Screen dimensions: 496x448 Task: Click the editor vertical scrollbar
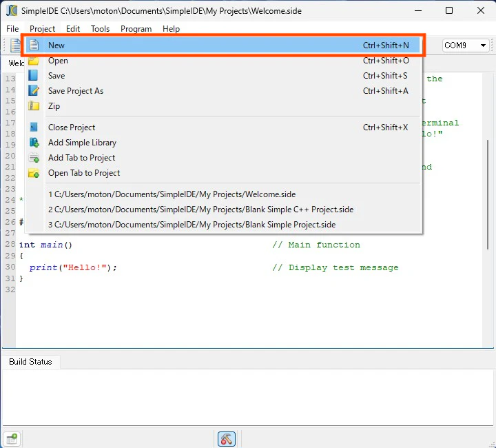coord(488,194)
